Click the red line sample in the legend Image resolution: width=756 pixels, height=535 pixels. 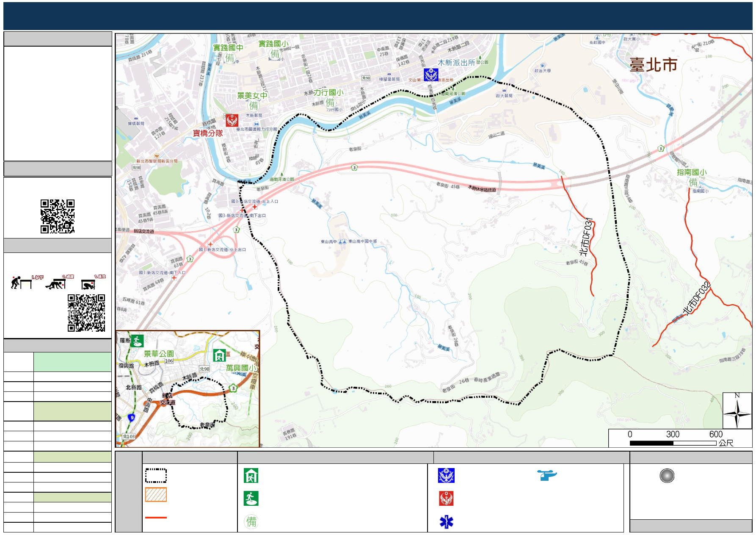156,518
